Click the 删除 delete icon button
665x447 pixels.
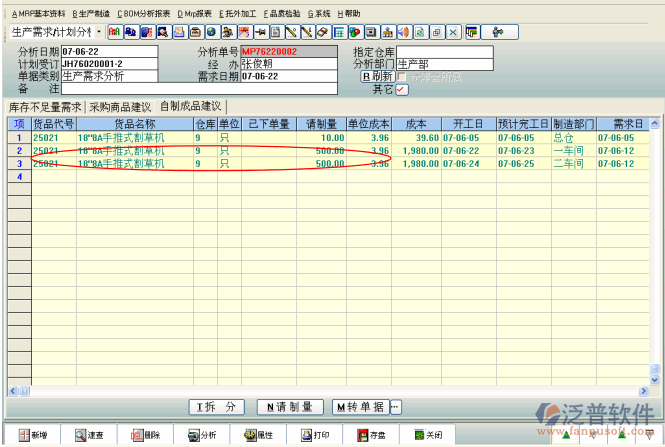(146, 436)
